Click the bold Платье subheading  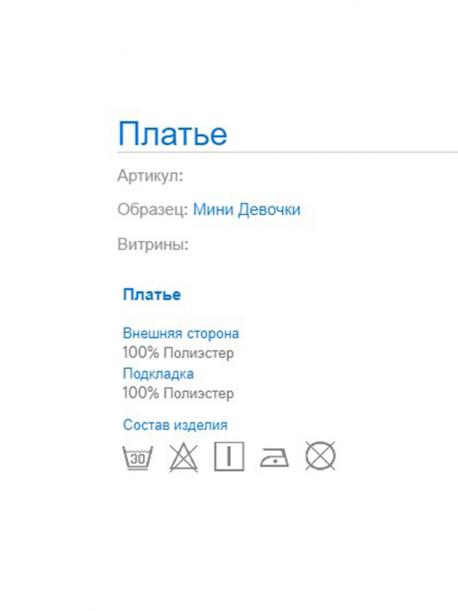[x=152, y=295]
